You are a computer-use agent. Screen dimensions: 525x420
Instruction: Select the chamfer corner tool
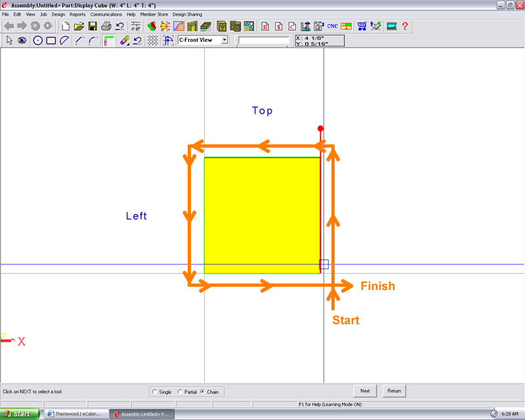(x=79, y=41)
